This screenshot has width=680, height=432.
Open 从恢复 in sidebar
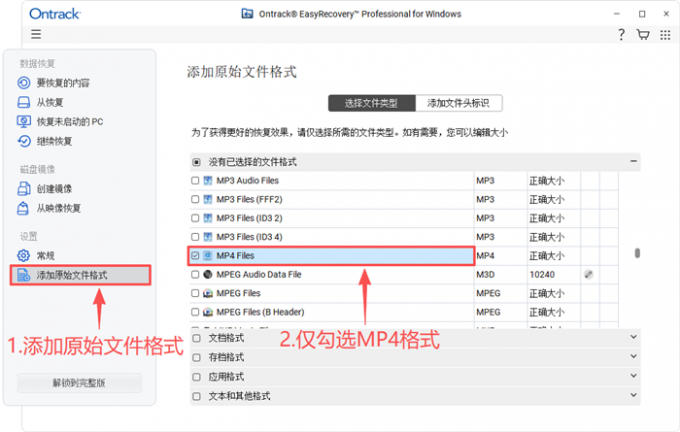pos(50,102)
